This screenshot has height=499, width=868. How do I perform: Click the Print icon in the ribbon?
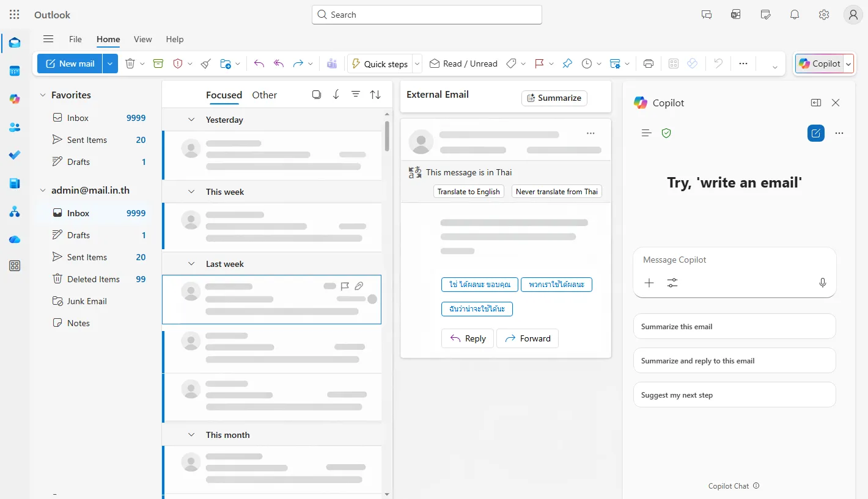pyautogui.click(x=649, y=64)
